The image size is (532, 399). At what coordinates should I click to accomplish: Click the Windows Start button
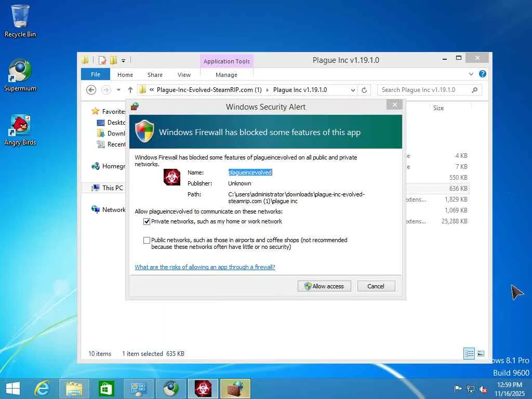(13, 389)
